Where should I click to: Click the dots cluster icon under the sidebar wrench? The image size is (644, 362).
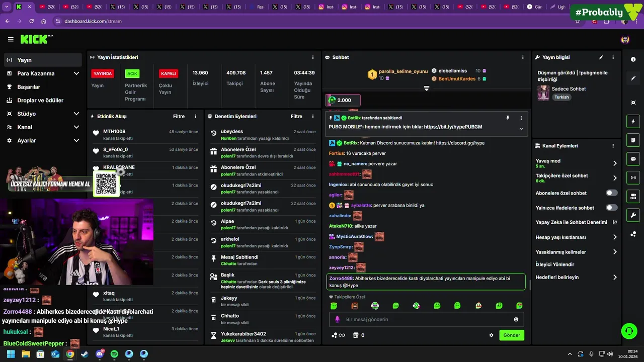point(633,234)
